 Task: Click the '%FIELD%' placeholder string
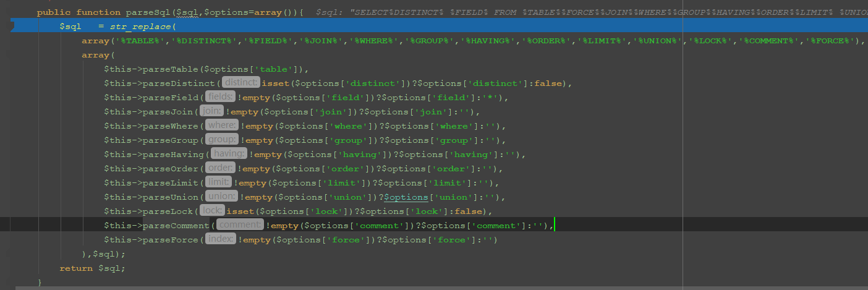(269, 41)
